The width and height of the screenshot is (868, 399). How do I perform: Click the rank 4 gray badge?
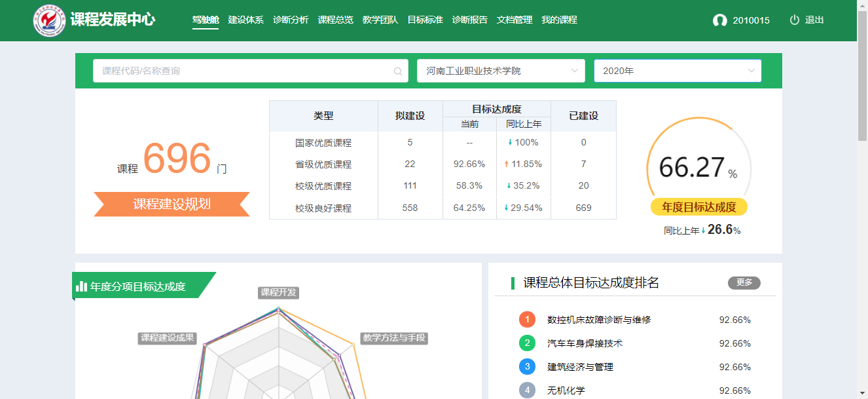click(528, 390)
